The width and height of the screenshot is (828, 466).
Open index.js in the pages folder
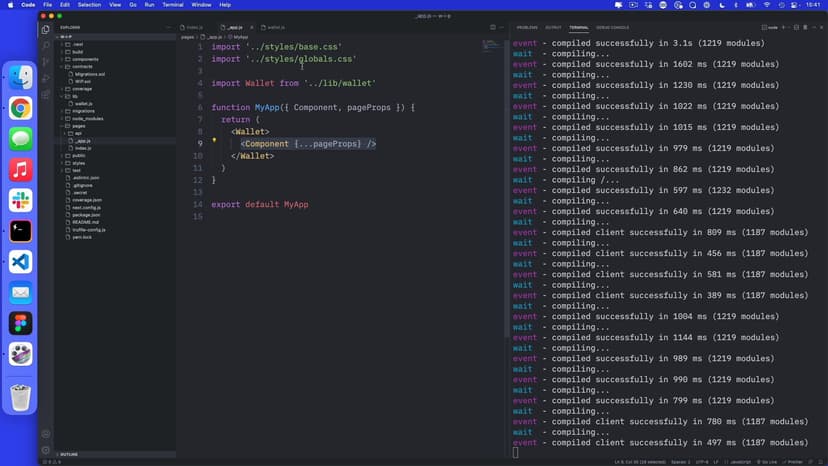tap(83, 148)
